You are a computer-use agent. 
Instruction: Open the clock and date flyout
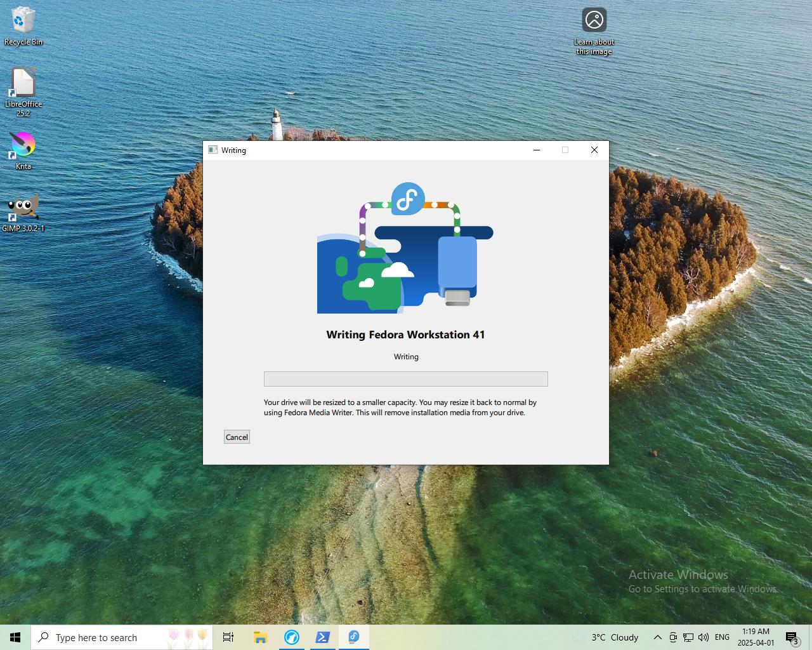[756, 637]
